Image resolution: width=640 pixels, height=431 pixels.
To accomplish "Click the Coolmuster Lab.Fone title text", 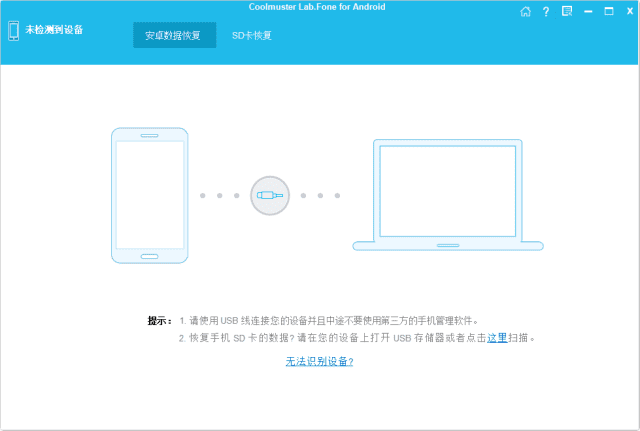I will (x=319, y=7).
